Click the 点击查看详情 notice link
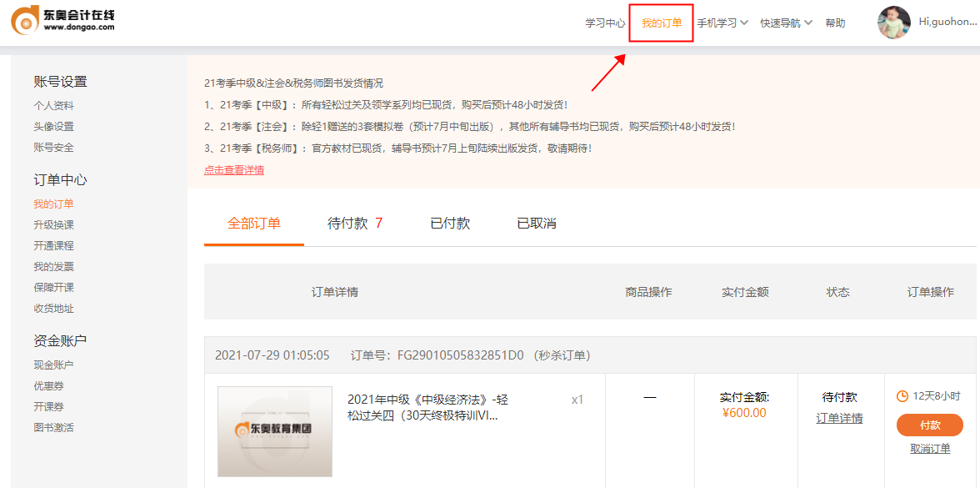The image size is (980, 488). (234, 170)
